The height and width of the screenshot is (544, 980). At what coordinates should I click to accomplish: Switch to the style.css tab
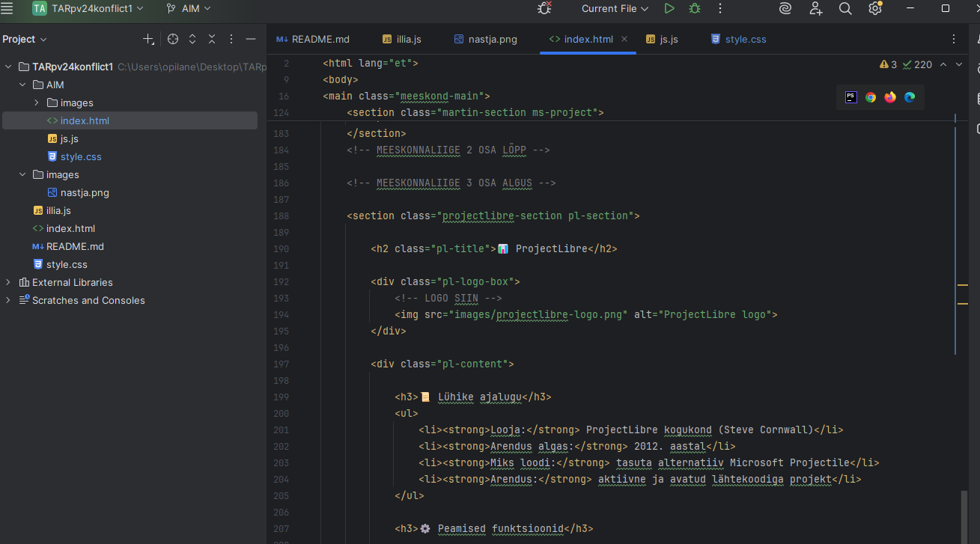click(x=745, y=39)
